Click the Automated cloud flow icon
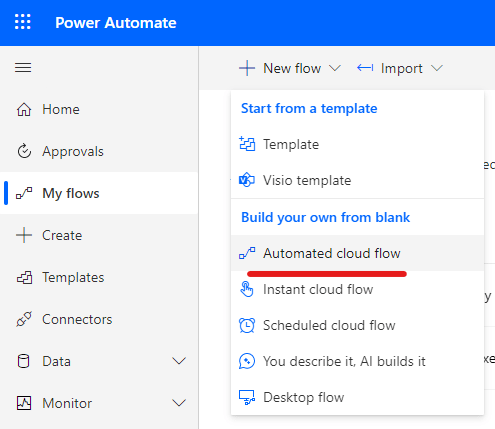This screenshot has width=495, height=429. tap(247, 253)
